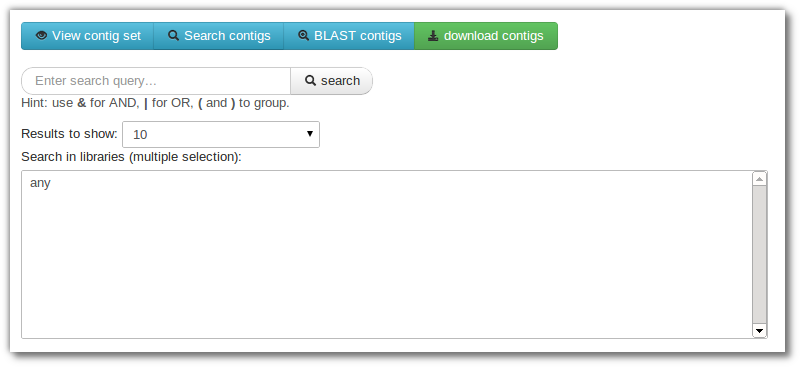Switch to Search contigs tab

[x=219, y=36]
